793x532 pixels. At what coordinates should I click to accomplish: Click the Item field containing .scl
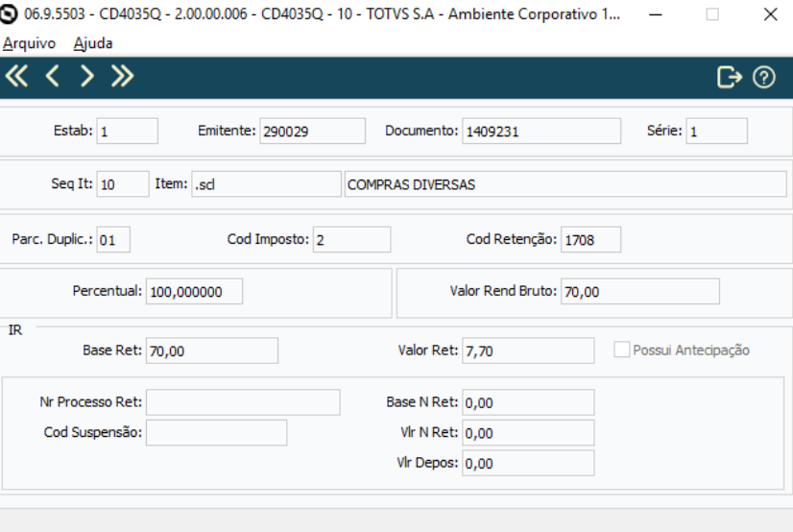click(266, 184)
